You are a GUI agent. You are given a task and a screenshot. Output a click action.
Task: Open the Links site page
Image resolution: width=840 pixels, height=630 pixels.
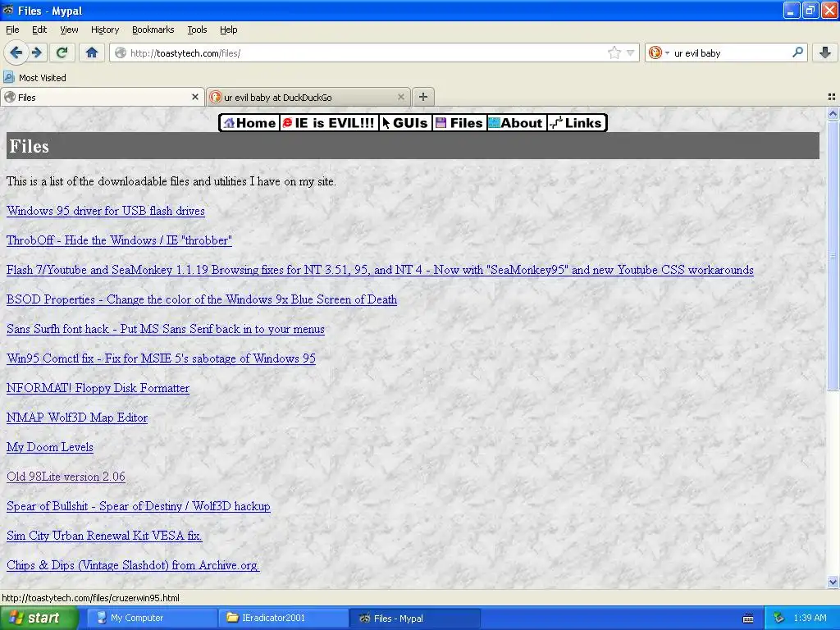coord(577,123)
